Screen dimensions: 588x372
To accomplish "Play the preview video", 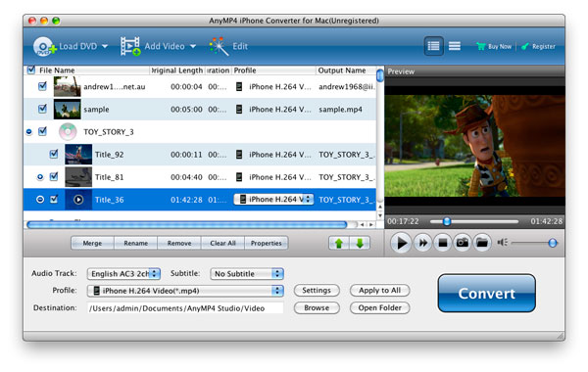I will coord(401,243).
